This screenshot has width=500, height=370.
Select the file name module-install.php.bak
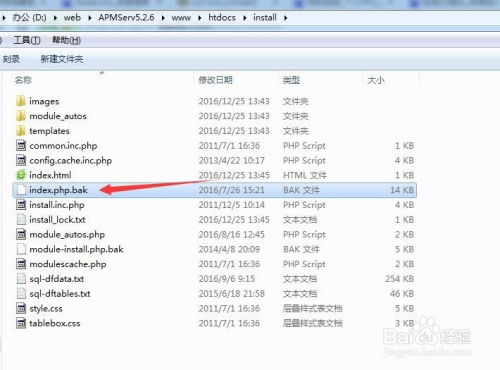[76, 249]
